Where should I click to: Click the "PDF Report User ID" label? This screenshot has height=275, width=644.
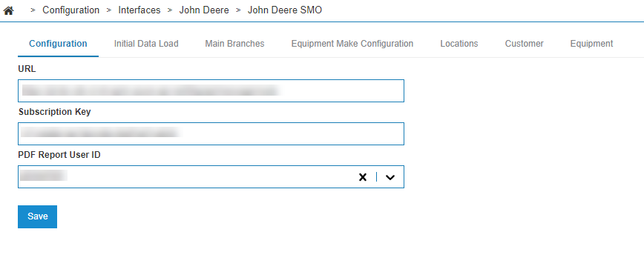pos(59,155)
